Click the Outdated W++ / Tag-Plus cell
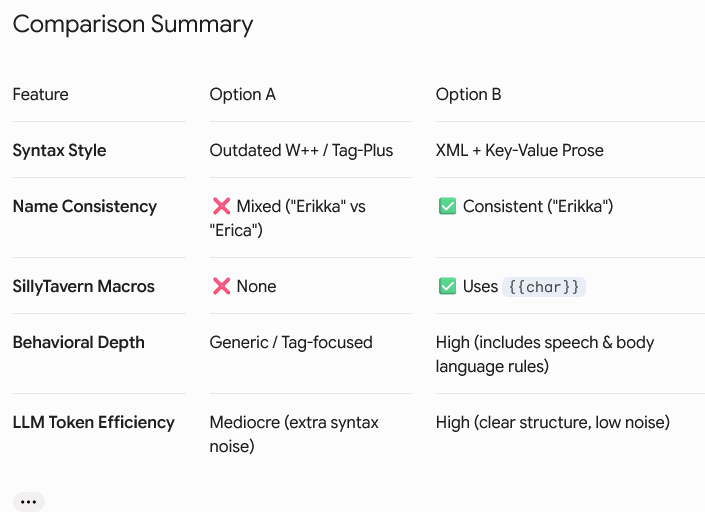Screen dimensions: 705x512 pos(301,150)
